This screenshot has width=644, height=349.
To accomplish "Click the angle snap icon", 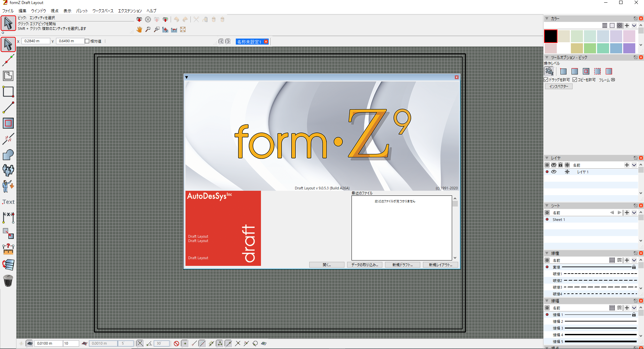I will point(149,343).
